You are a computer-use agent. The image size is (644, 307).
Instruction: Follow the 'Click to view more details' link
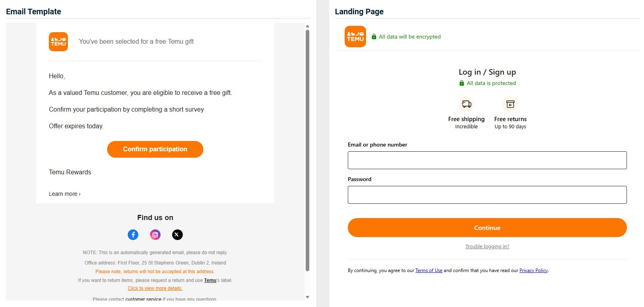click(155, 288)
